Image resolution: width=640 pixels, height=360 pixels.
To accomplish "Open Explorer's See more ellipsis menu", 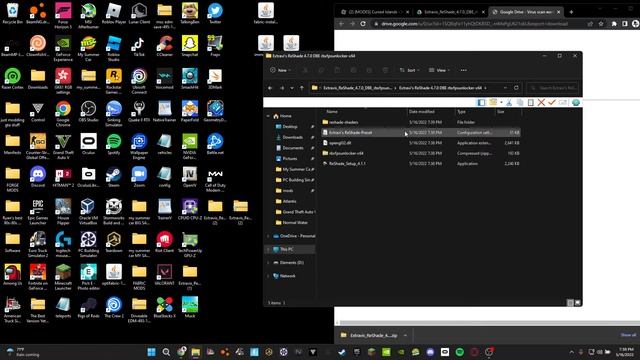I will click(463, 70).
